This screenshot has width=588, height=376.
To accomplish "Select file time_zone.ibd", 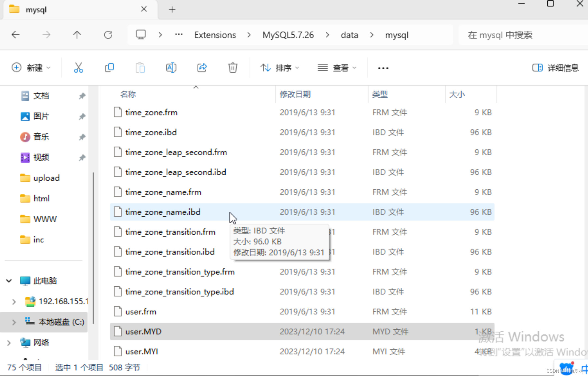I will coord(302,132).
